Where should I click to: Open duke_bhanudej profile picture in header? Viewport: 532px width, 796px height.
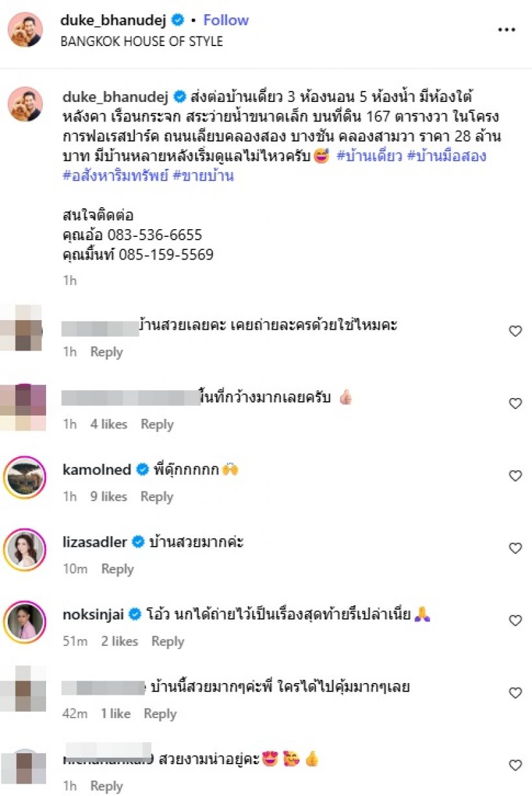click(25, 30)
